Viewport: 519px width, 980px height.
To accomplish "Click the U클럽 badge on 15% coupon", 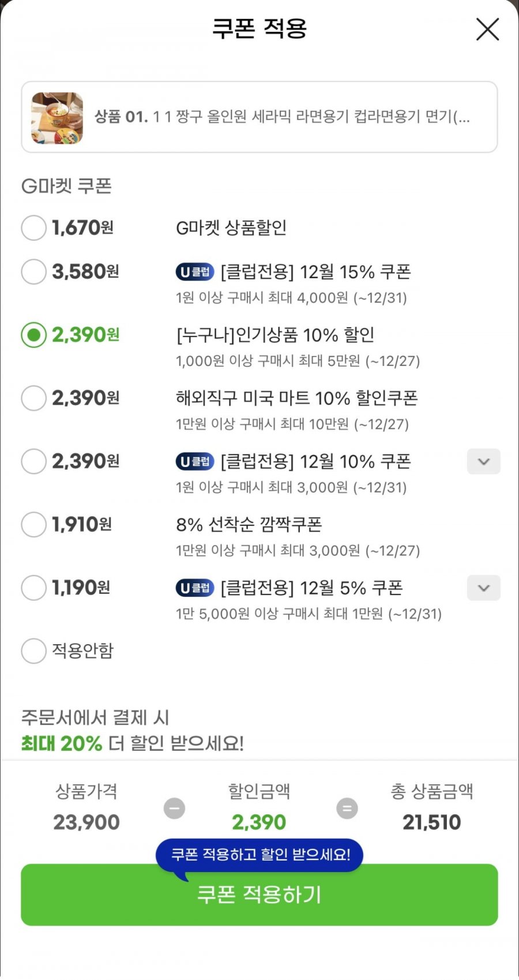I will click(195, 272).
